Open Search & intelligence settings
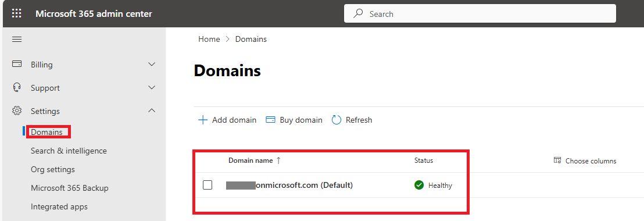The width and height of the screenshot is (644, 221). point(69,151)
